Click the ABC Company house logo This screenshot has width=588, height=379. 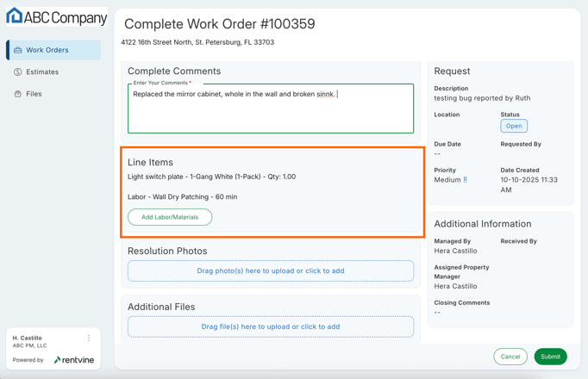pos(15,16)
